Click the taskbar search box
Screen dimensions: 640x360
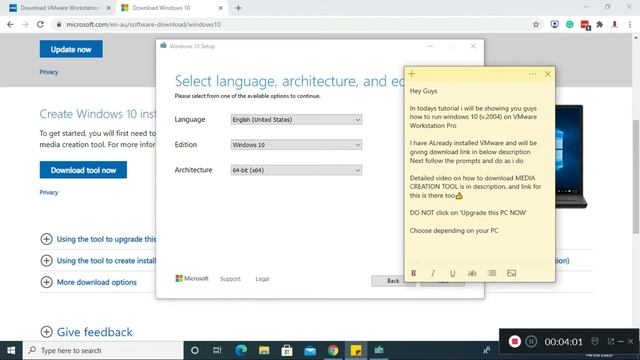click(103, 350)
